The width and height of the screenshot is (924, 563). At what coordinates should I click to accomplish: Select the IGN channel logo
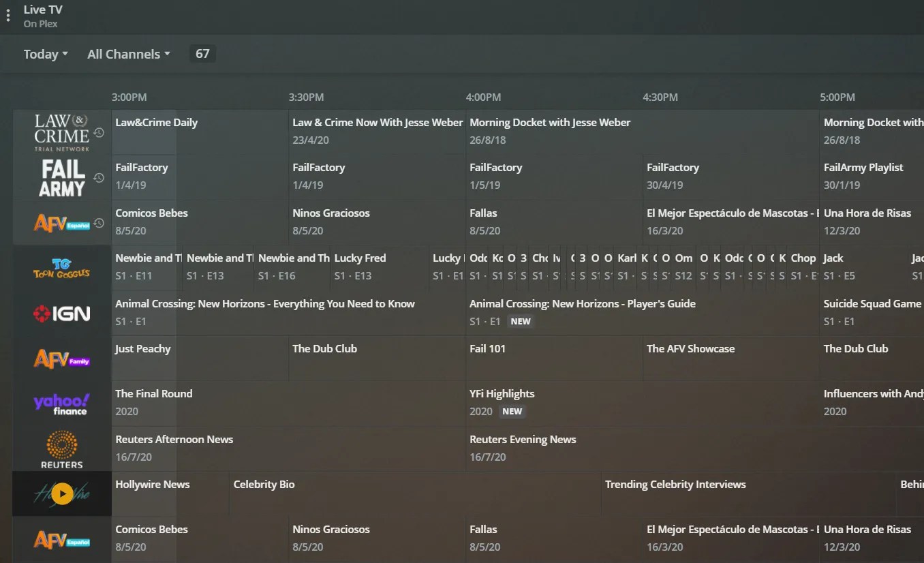point(62,314)
